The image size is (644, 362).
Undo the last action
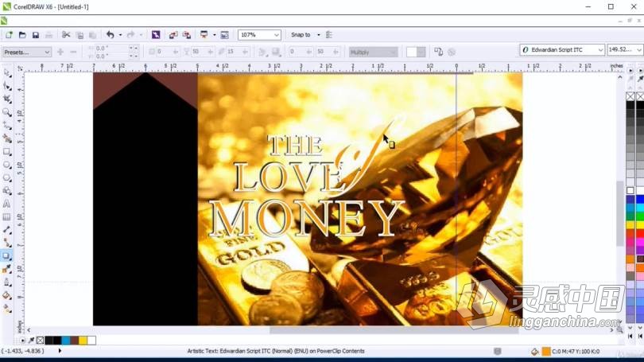click(x=110, y=35)
